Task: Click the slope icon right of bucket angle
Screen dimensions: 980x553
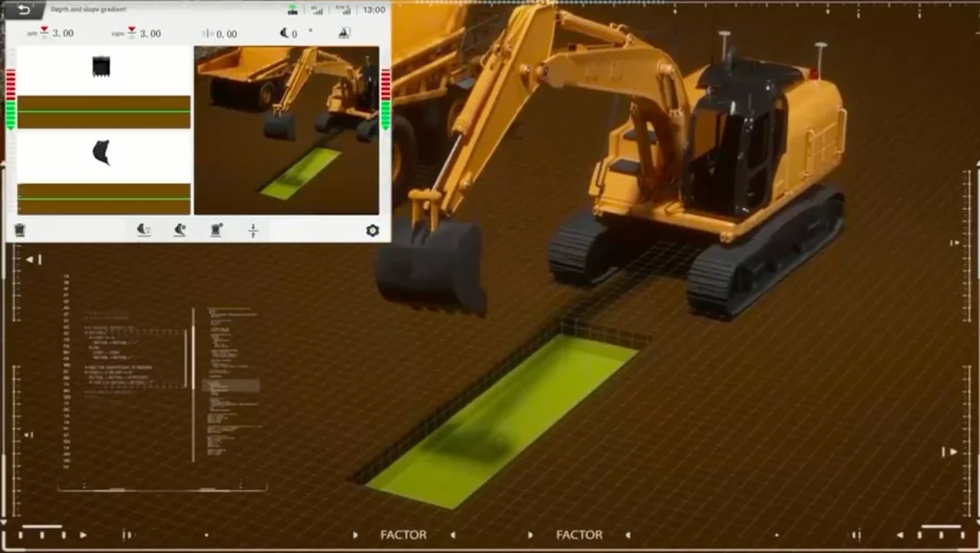Action: pos(344,34)
